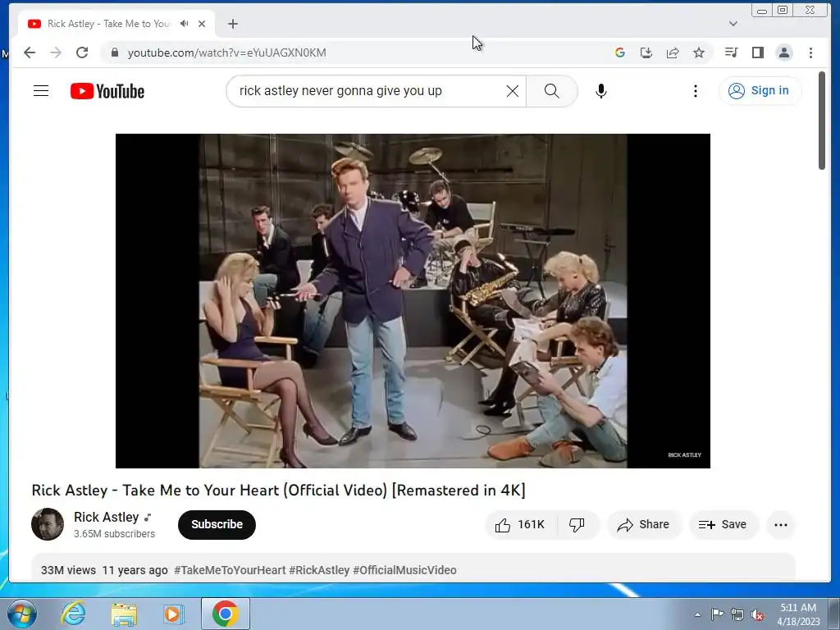Open Windows Media Player from taskbar
Screen dimensions: 840x630
tap(174, 614)
